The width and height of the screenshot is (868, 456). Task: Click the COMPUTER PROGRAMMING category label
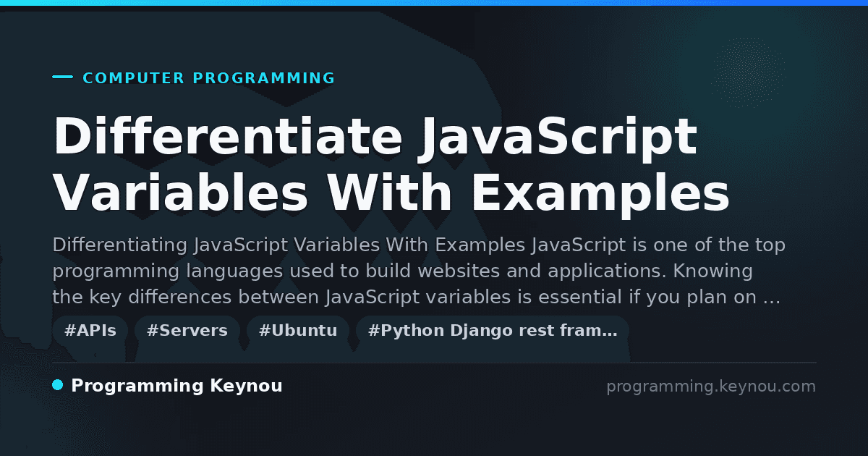(209, 78)
